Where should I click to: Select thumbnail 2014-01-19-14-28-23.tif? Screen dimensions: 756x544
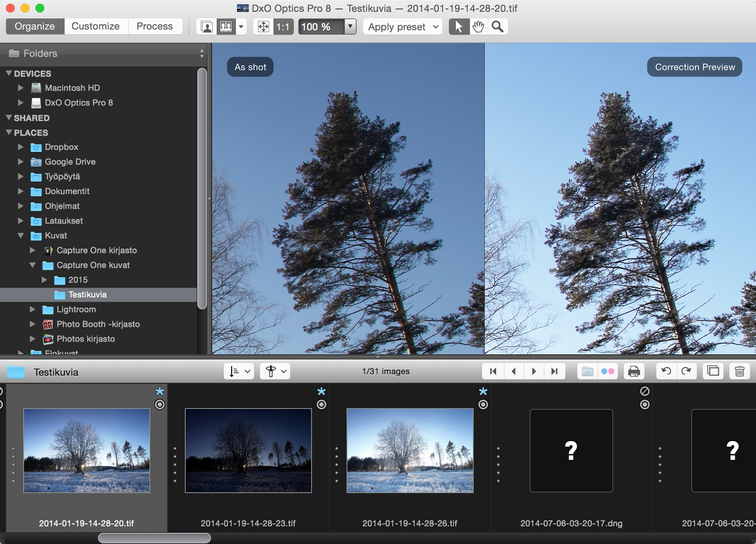249,450
